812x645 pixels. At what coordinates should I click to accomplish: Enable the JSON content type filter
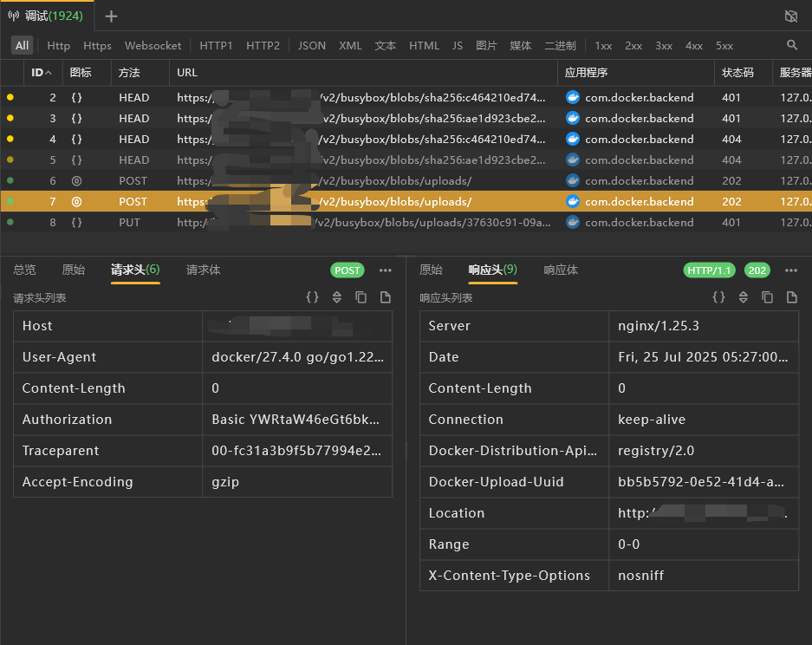click(312, 46)
